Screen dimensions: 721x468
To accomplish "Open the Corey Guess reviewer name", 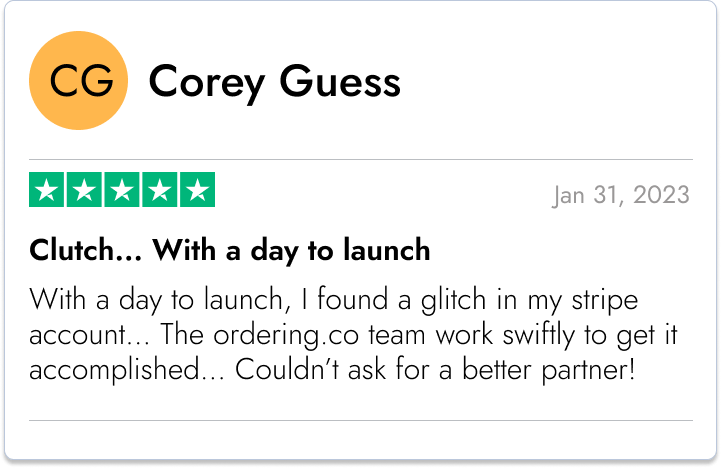I will [275, 83].
